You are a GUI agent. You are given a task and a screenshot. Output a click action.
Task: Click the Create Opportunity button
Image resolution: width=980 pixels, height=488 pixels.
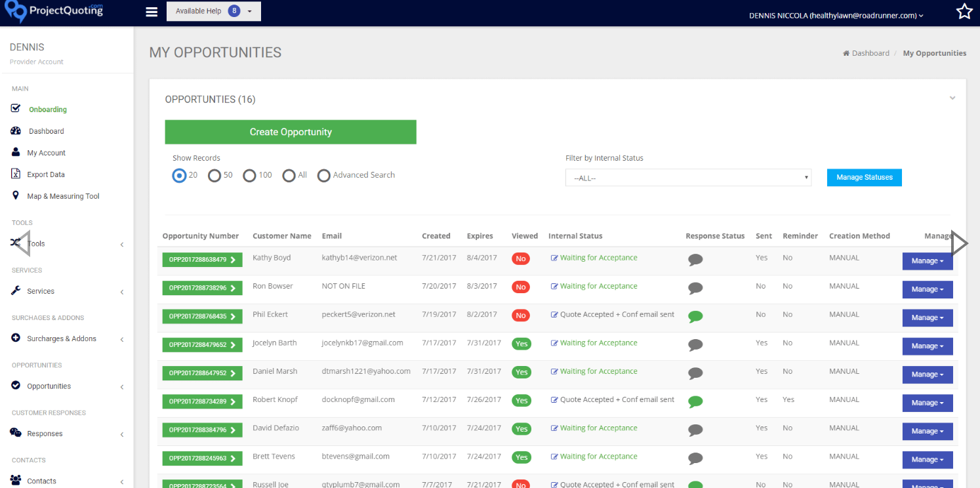(x=291, y=132)
